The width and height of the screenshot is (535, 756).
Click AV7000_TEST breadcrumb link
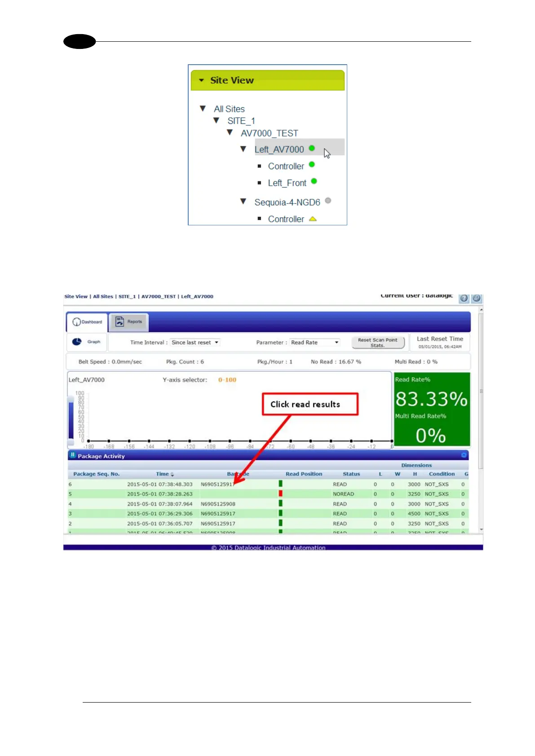159,297
